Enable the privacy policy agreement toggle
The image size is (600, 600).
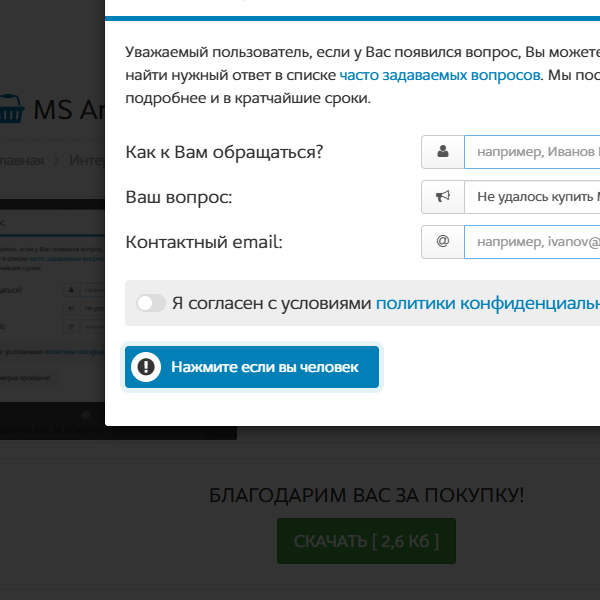[x=151, y=303]
